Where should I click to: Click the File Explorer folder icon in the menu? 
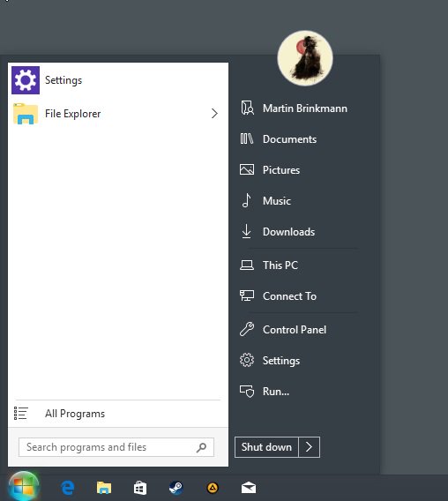pyautogui.click(x=26, y=114)
